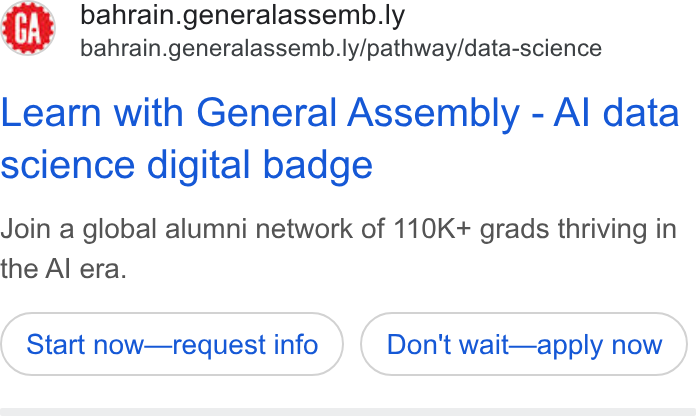The width and height of the screenshot is (696, 416).
Task: Click the '110K+ grads' text in description
Action: pos(471,229)
